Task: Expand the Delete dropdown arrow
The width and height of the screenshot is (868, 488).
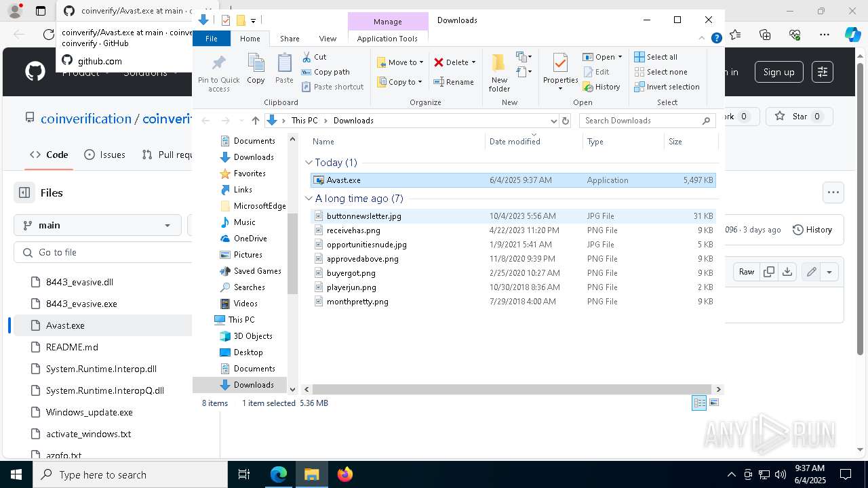Action: [473, 62]
